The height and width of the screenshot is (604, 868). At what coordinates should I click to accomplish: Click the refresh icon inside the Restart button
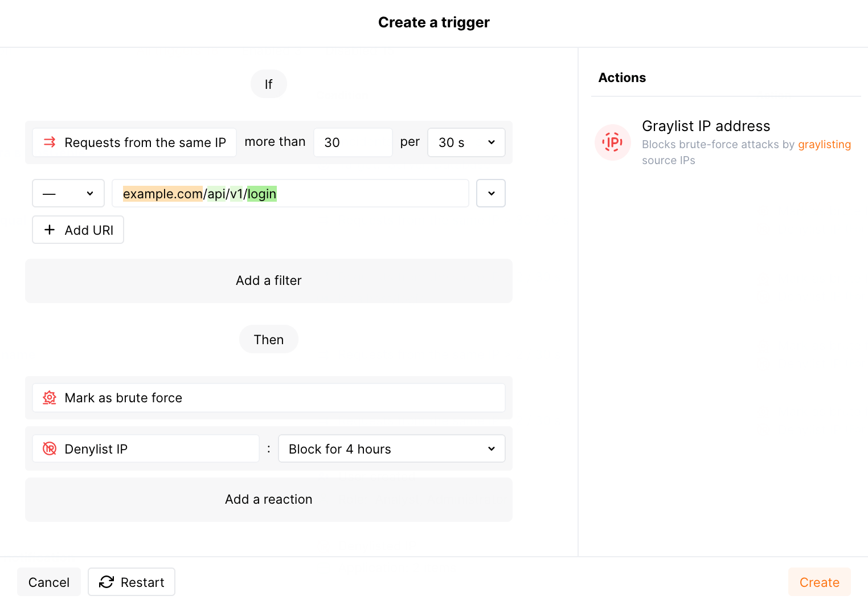click(107, 582)
